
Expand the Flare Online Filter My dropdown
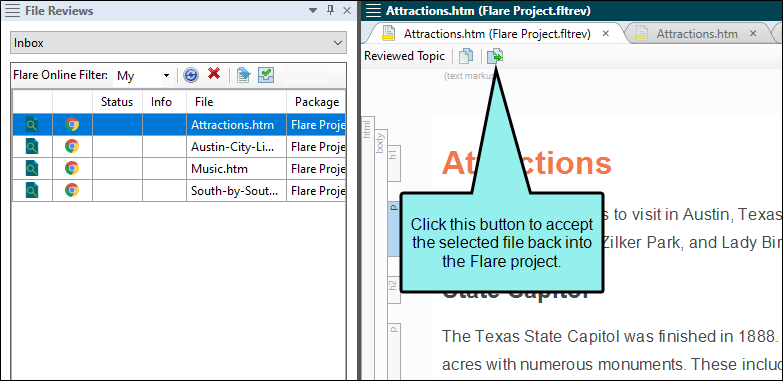[x=144, y=76]
